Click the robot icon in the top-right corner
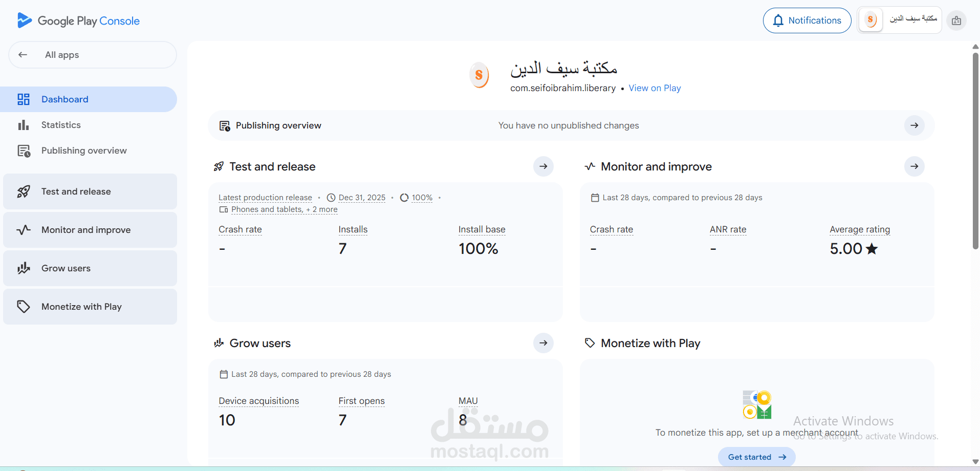 click(956, 21)
